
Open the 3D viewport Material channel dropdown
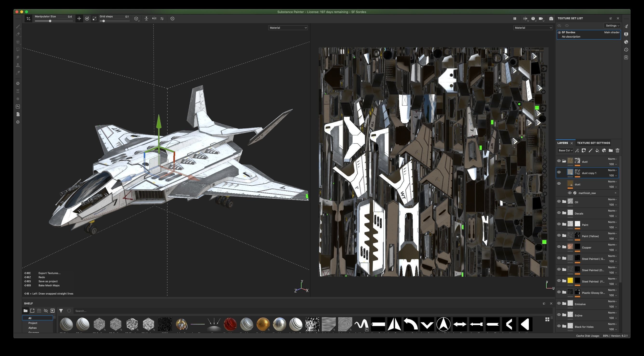pos(288,28)
